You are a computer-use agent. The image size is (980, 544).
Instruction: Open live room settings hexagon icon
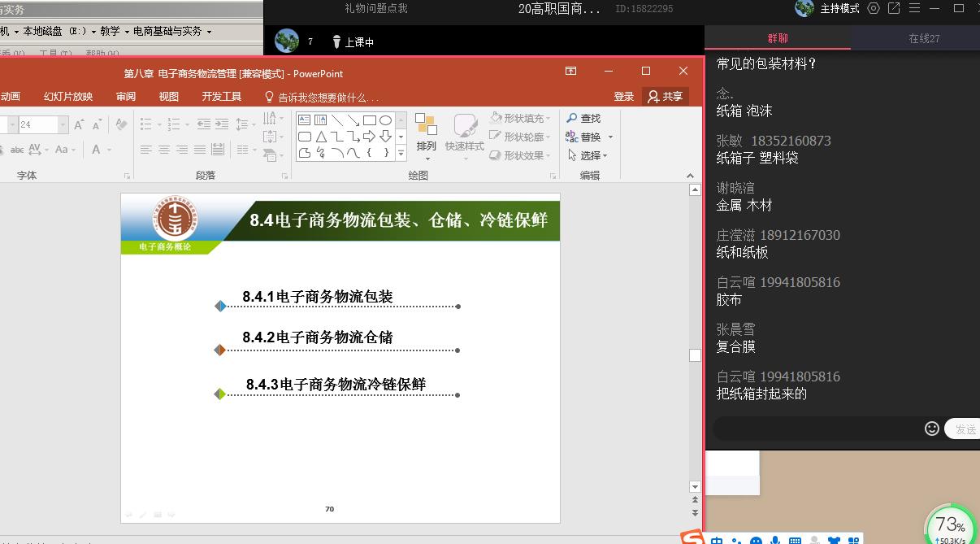[x=874, y=9]
